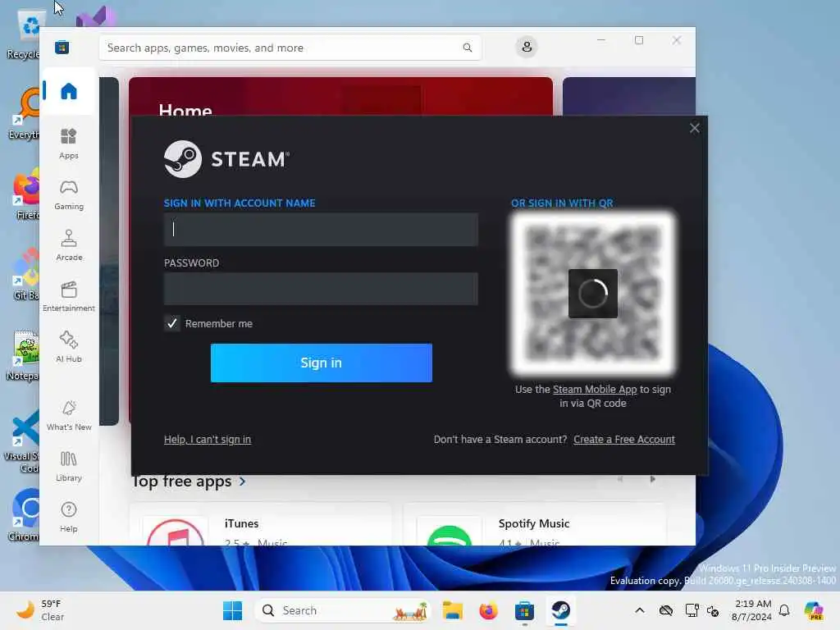Open weather widget showing 59°F

(x=41, y=610)
